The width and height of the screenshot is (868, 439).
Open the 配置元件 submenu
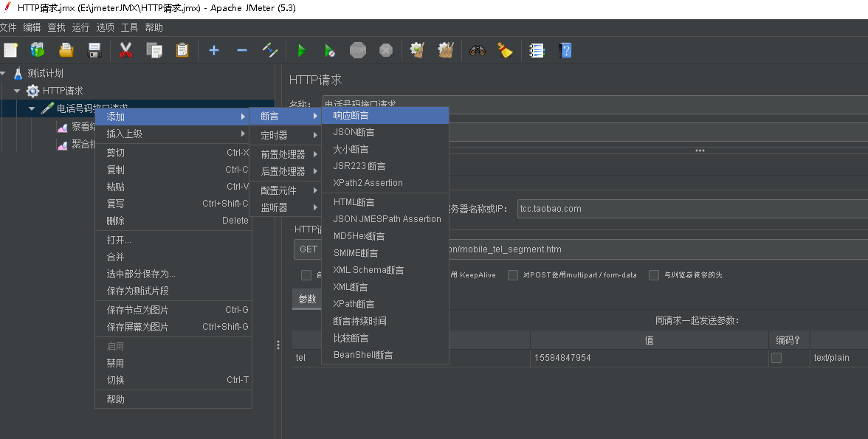(285, 190)
